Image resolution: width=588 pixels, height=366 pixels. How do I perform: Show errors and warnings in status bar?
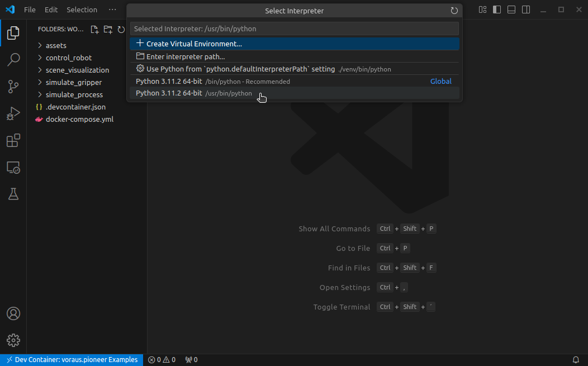(162, 360)
